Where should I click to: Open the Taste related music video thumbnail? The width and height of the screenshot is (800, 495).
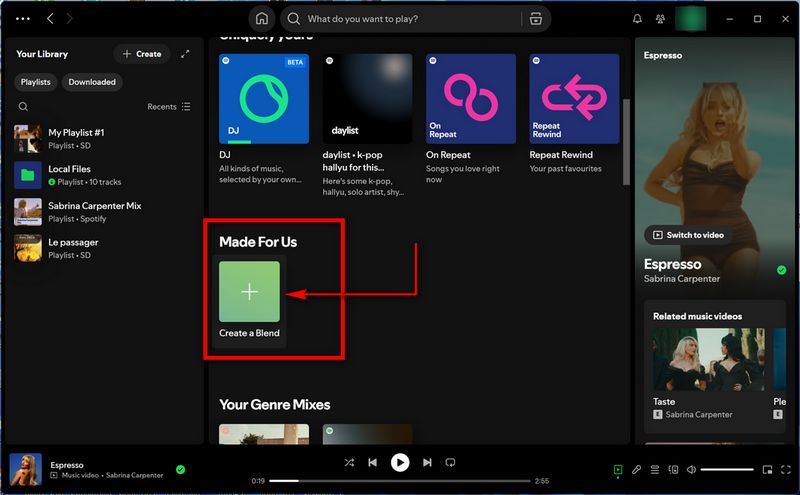(709, 359)
